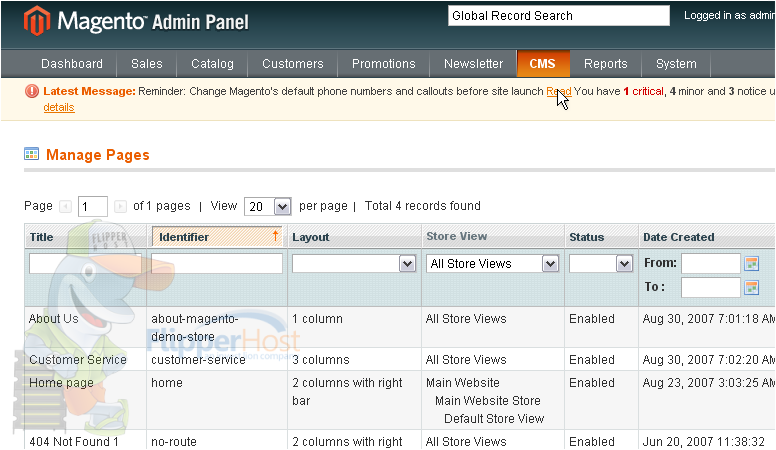
Task: Click the grid icon beside Manage Pages
Action: pos(31,154)
